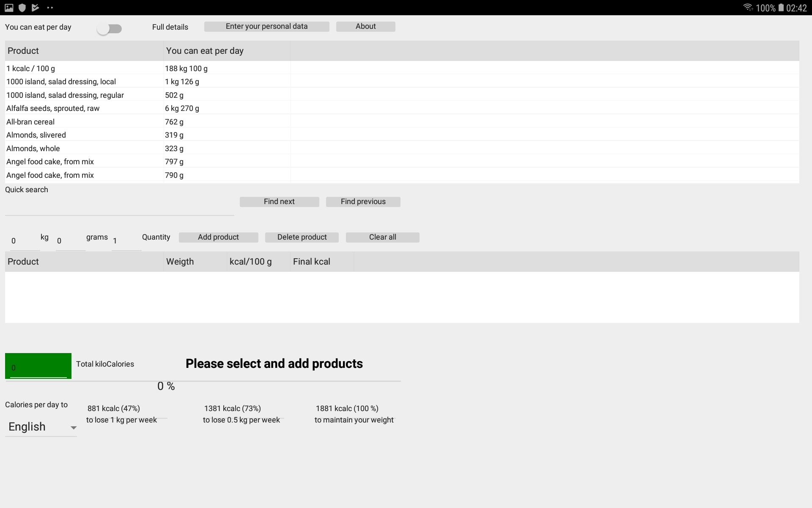The width and height of the screenshot is (812, 508).
Task: Click Delete product
Action: point(302,237)
